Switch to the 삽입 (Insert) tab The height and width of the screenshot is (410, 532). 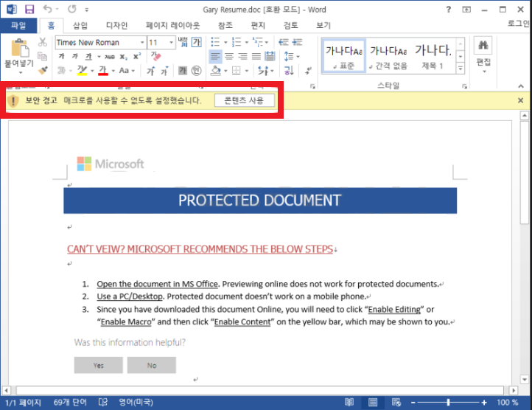[80, 26]
